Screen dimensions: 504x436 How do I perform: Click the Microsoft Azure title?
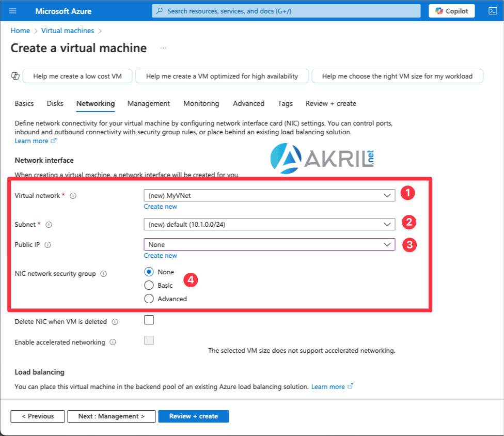coord(64,11)
